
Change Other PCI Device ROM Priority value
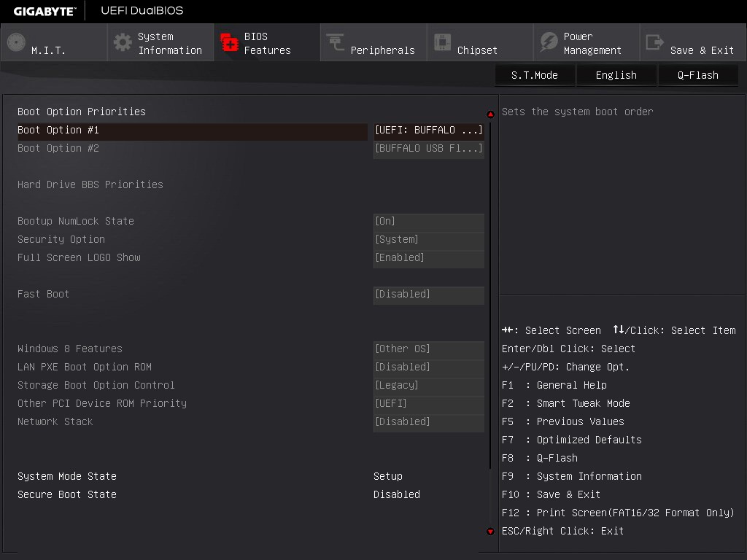pos(429,404)
